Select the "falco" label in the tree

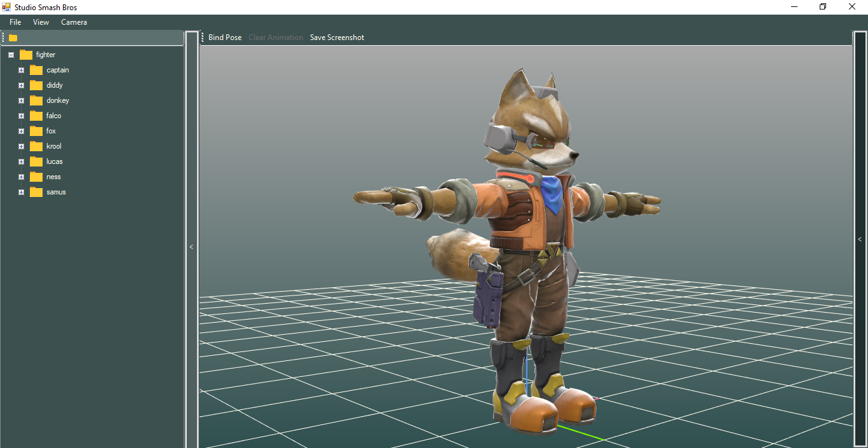click(54, 116)
